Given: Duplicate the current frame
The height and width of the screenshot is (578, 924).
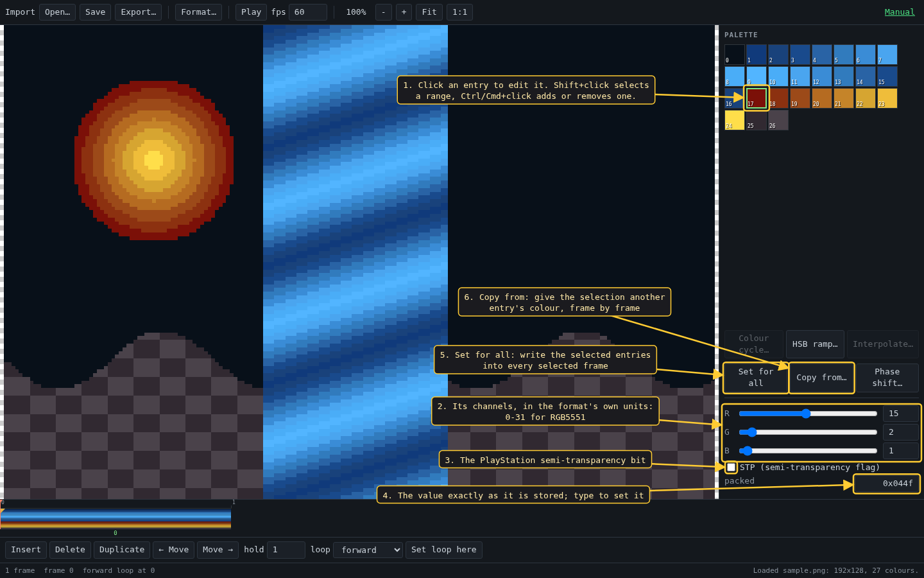Looking at the screenshot, I should click(x=122, y=550).
